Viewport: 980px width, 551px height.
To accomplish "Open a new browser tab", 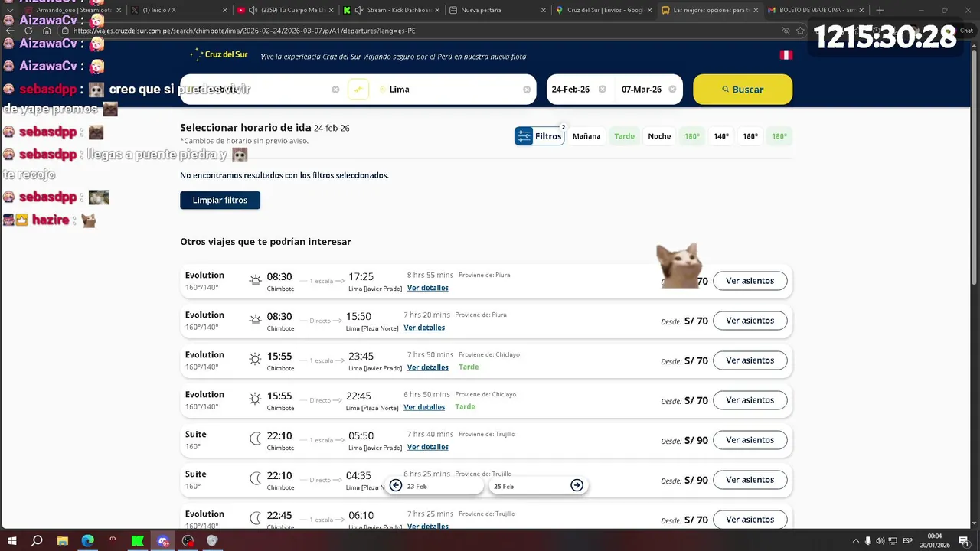I will [880, 10].
